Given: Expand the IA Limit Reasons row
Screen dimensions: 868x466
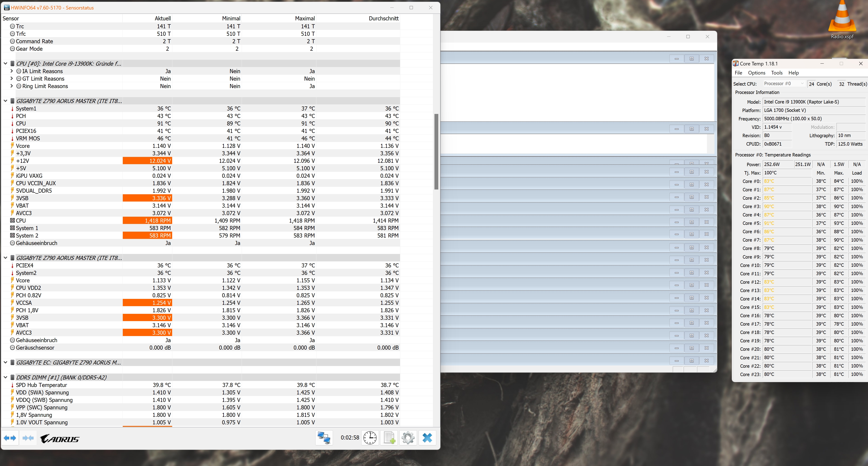Looking at the screenshot, I should pyautogui.click(x=12, y=71).
